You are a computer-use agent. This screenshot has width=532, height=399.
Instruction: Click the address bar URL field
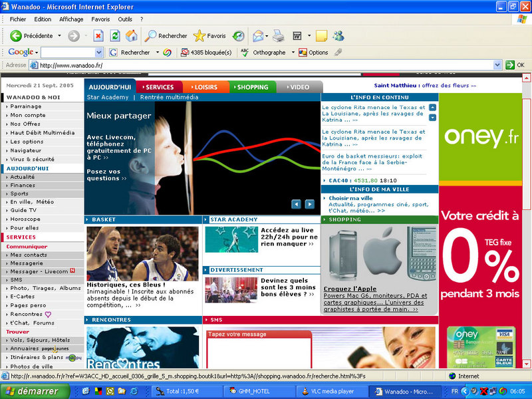pyautogui.click(x=265, y=65)
